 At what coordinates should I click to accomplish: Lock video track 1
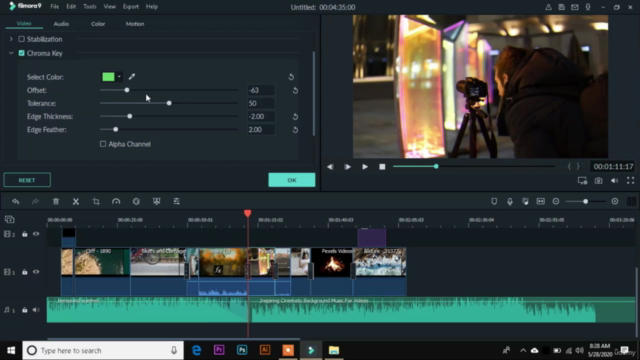(x=24, y=272)
